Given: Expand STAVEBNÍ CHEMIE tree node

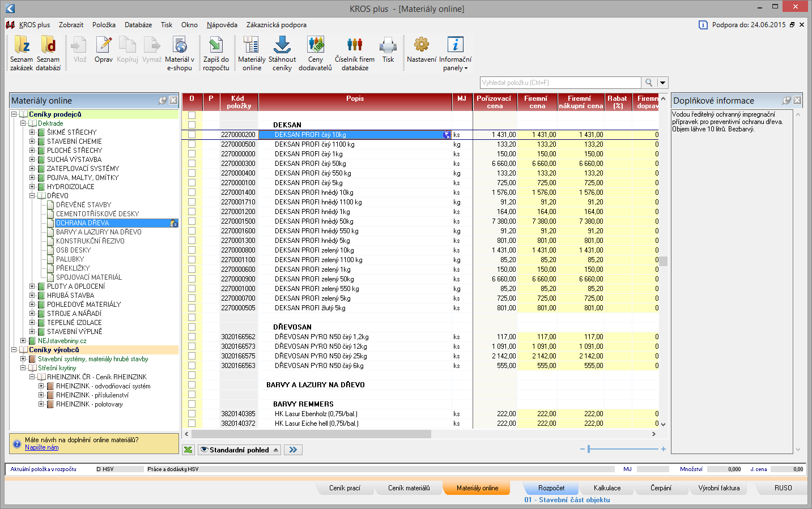Looking at the screenshot, I should pos(32,142).
